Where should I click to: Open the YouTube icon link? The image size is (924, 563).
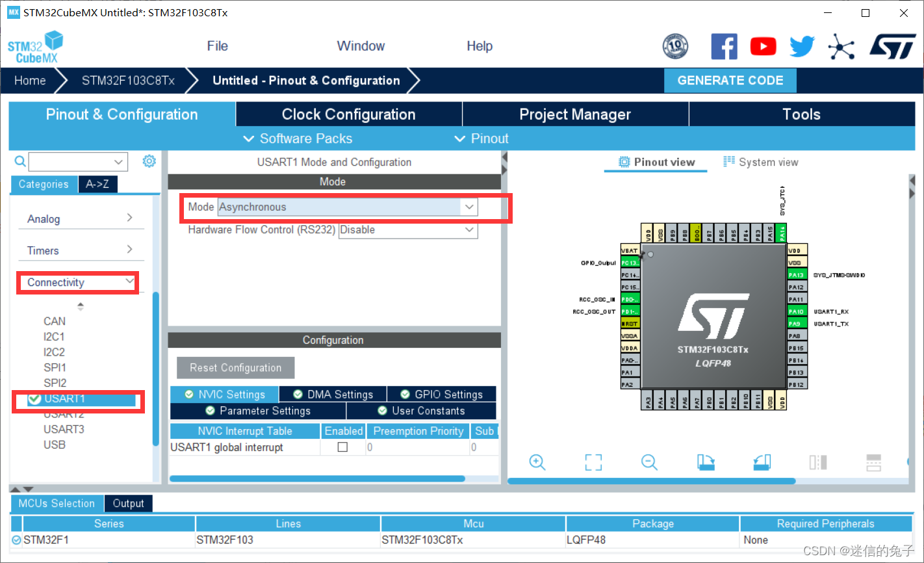click(x=763, y=47)
